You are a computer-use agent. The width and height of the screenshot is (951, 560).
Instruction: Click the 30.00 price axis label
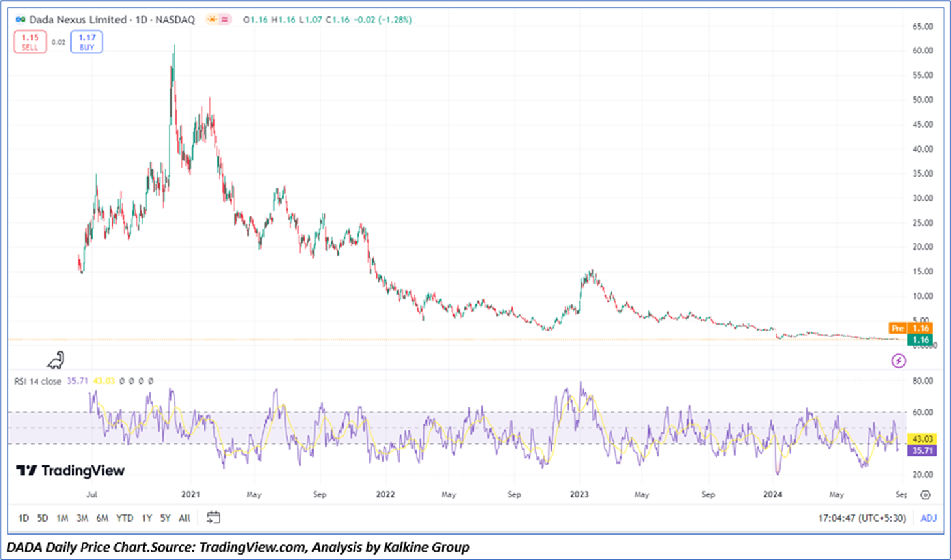point(923,198)
